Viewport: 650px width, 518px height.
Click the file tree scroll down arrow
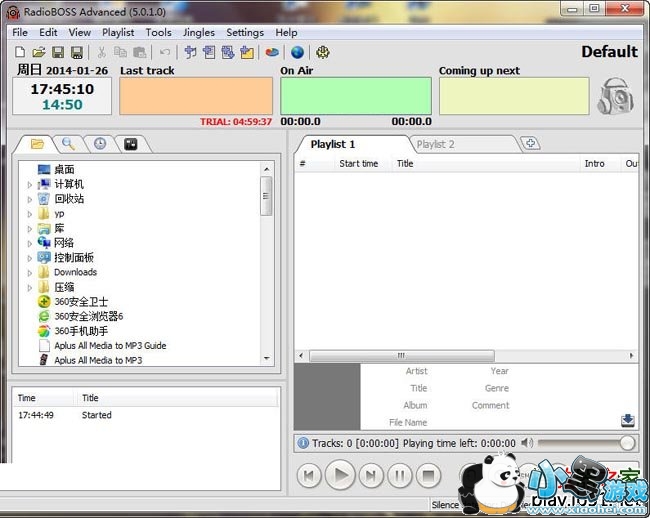click(267, 358)
